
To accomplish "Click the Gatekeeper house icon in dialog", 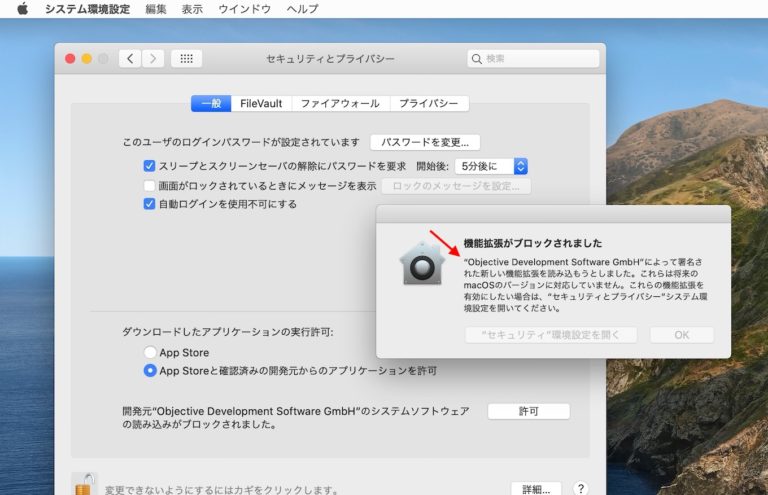I will coord(421,264).
